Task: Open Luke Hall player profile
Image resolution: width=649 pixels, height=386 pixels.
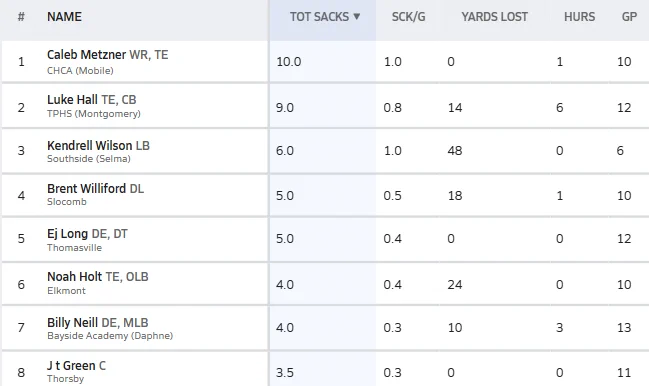Action: click(x=72, y=99)
